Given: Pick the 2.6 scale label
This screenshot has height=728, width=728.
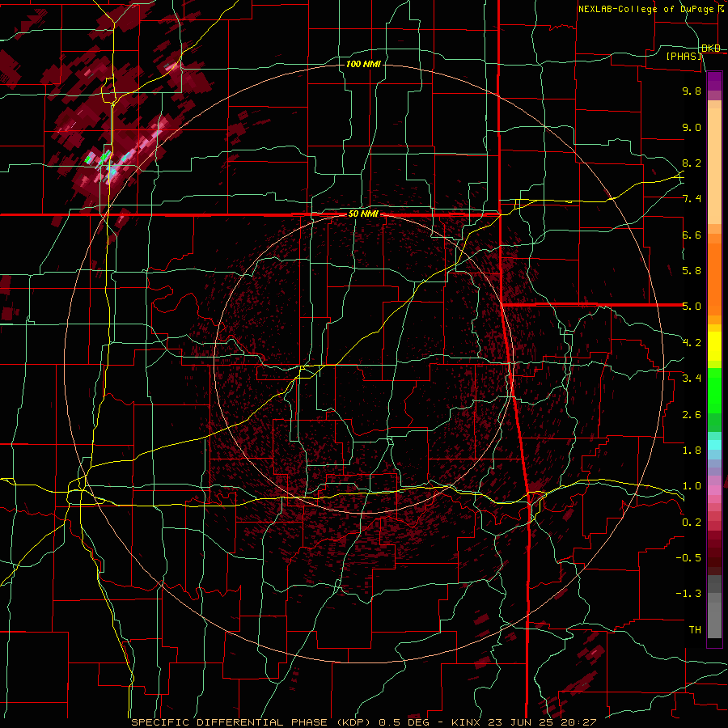Looking at the screenshot, I should click(692, 415).
